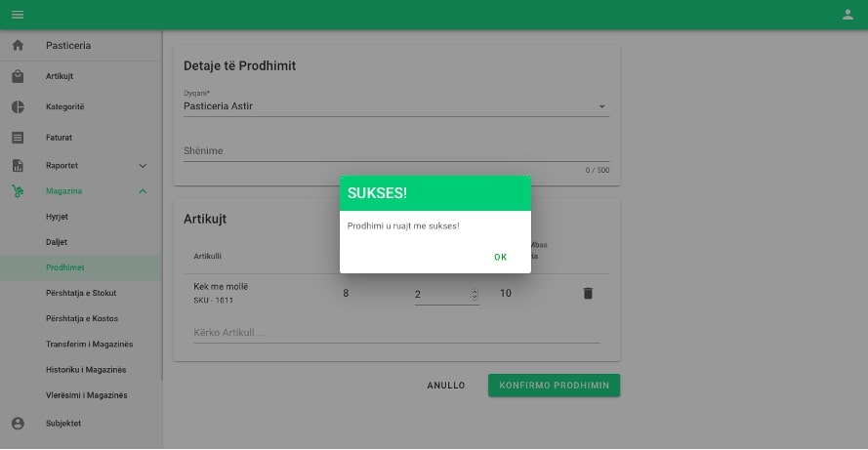Click the Magazina trolley icon
The height and width of the screenshot is (450, 868).
click(18, 191)
